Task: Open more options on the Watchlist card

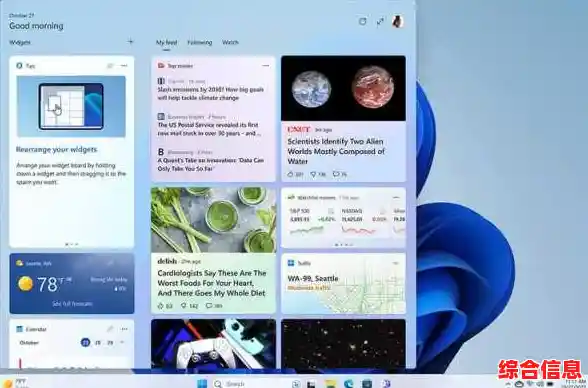Action: click(396, 197)
